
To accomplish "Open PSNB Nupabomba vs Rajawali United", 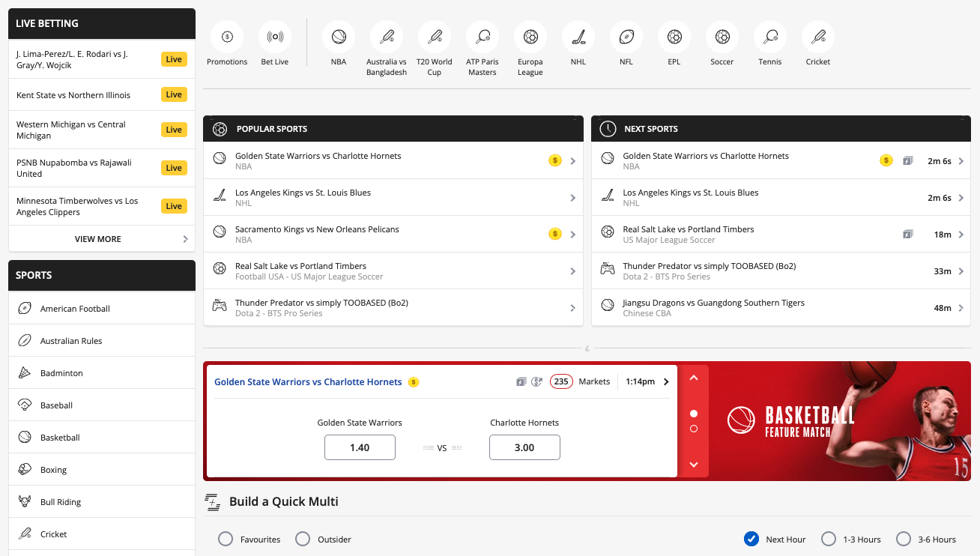I will 102,168.
